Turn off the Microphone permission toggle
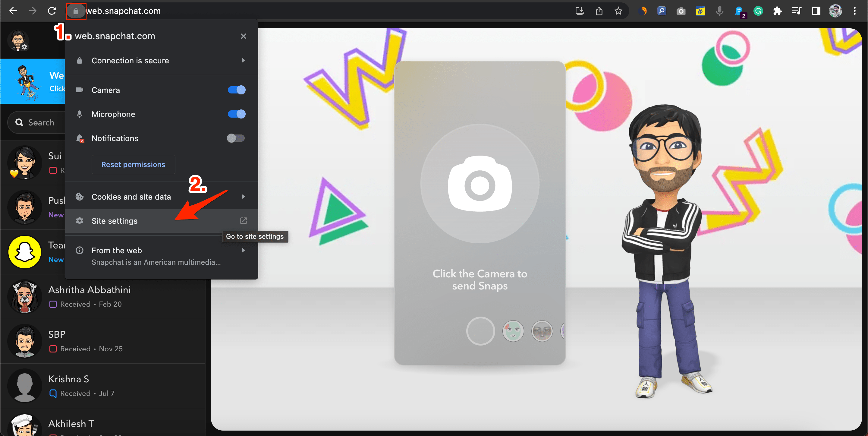This screenshot has height=436, width=868. tap(237, 114)
